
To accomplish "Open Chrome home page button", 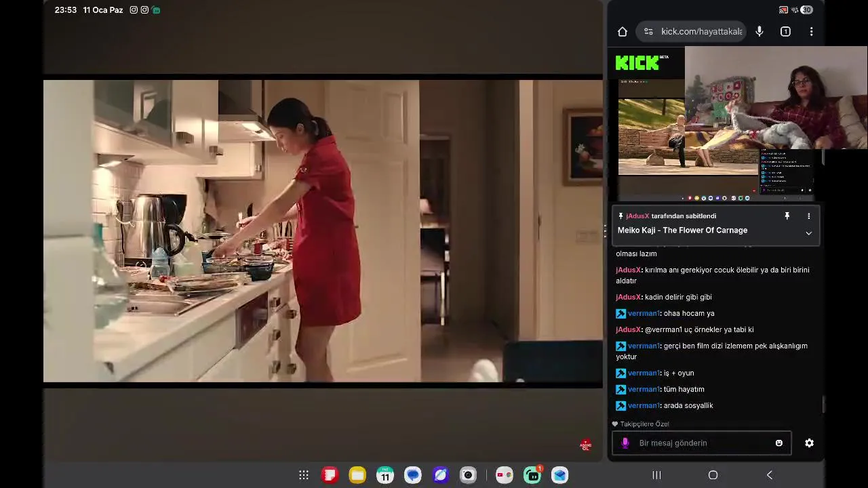I will point(623,31).
